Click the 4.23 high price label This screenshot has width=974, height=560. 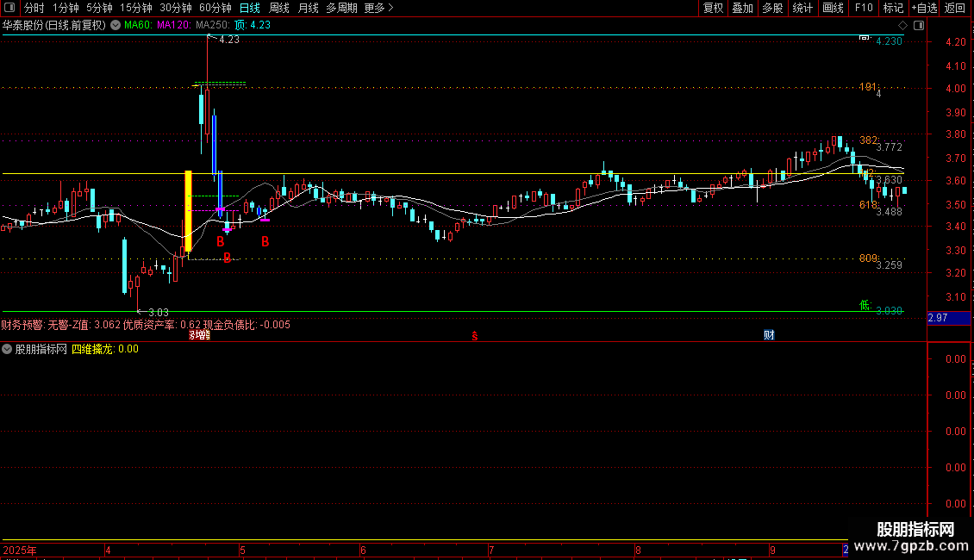[229, 40]
